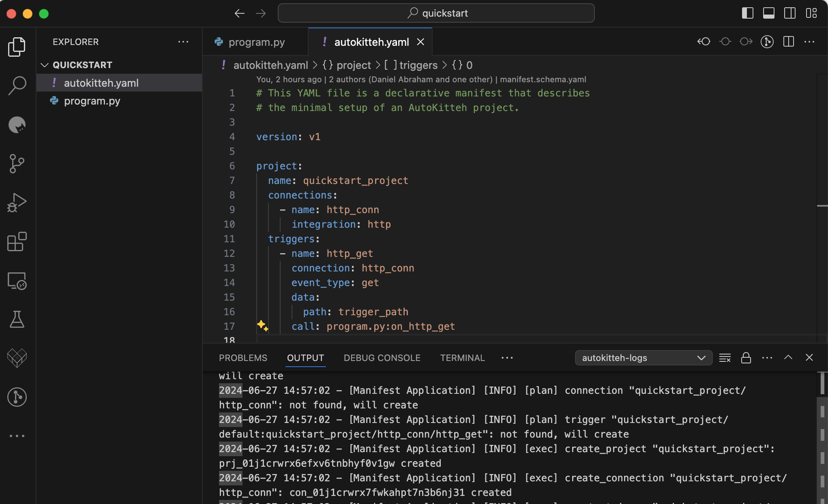Open the Search view in activity bar

pyautogui.click(x=17, y=86)
